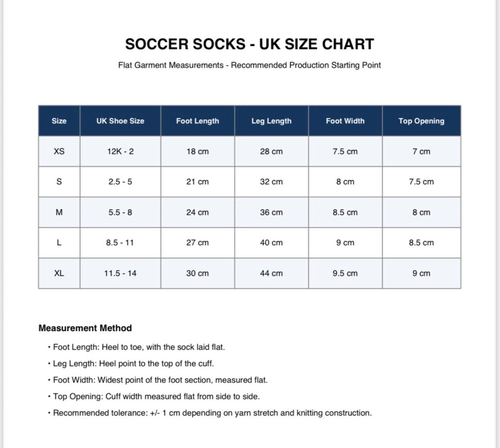Screen dimensions: 500x448
Task: Click the 24 cm foot length cell
Action: [198, 212]
